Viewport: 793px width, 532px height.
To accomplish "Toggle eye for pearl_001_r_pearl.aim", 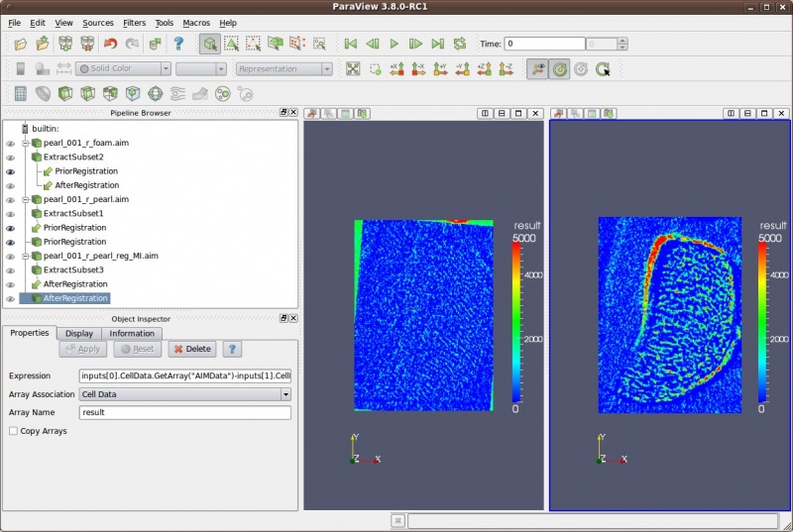I will 10,200.
